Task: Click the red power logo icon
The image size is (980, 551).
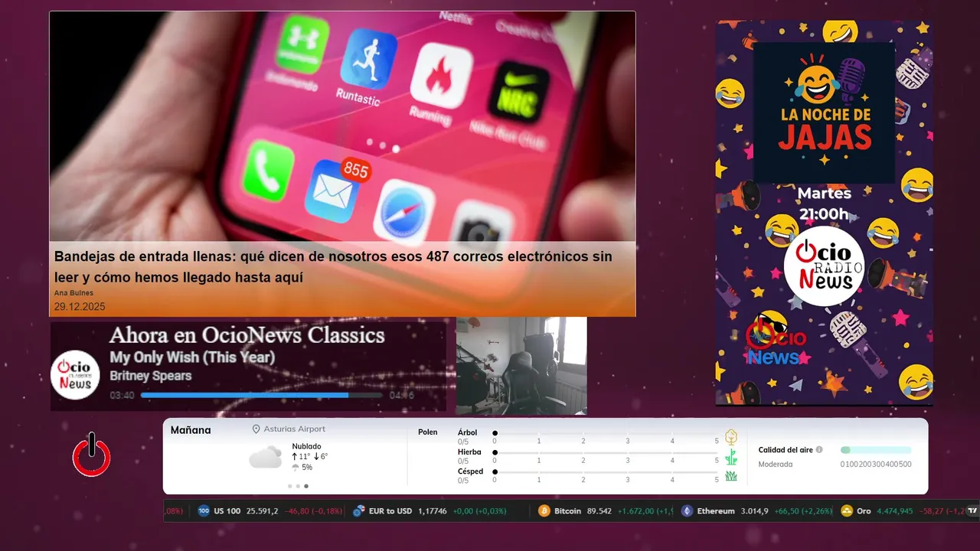Action: click(92, 455)
